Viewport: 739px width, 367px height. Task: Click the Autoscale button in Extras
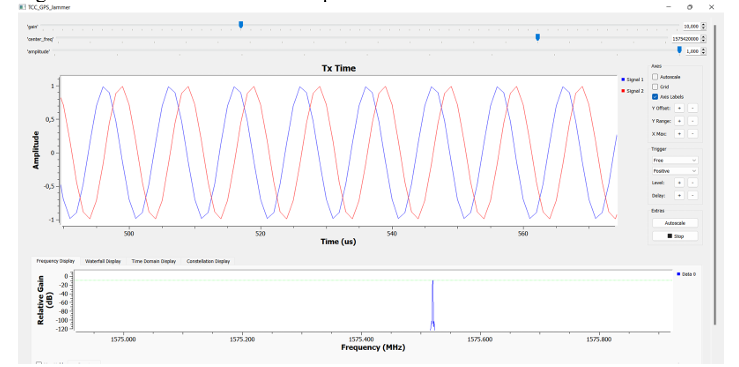click(675, 223)
